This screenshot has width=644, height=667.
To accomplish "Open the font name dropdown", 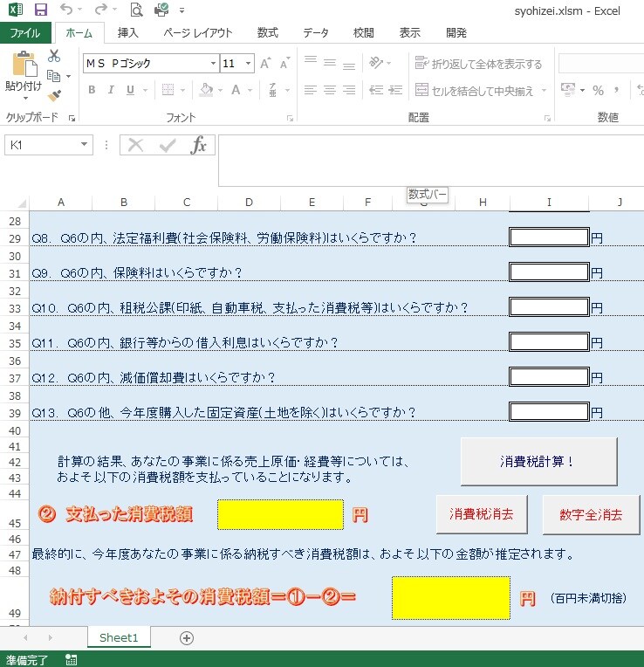I will [213, 64].
